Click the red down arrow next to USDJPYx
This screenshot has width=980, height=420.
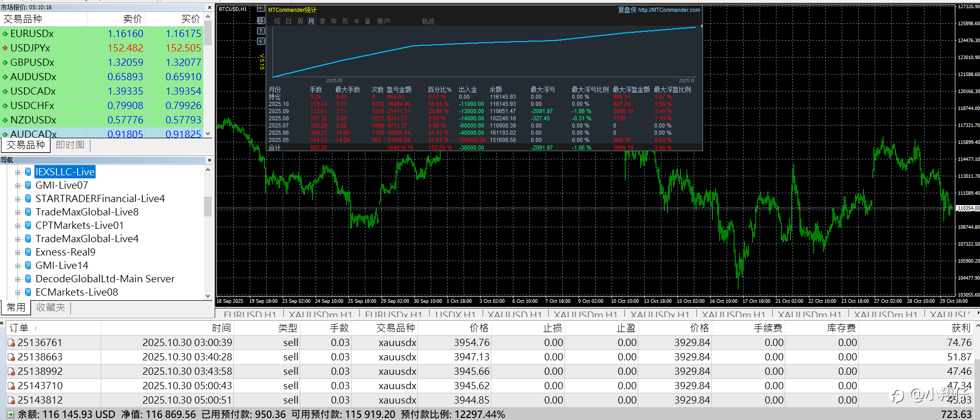[x=5, y=48]
